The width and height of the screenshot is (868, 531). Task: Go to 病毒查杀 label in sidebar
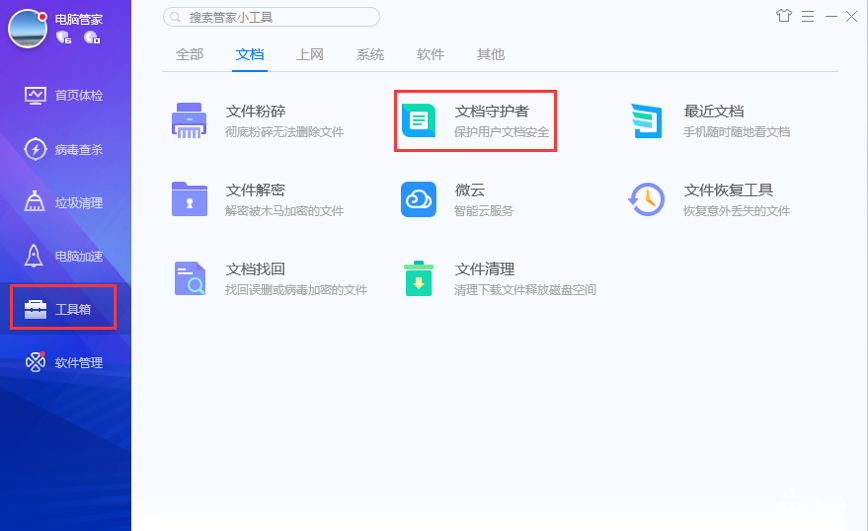[79, 149]
